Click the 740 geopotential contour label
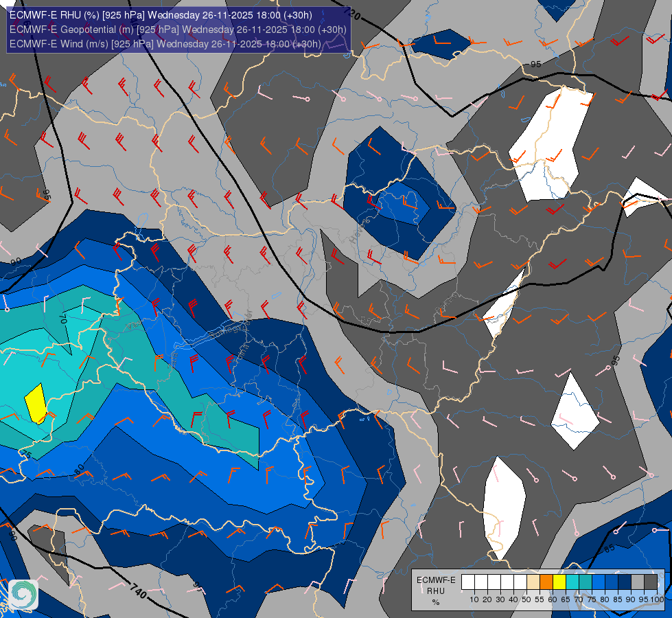The width and height of the screenshot is (672, 618). [x=138, y=591]
